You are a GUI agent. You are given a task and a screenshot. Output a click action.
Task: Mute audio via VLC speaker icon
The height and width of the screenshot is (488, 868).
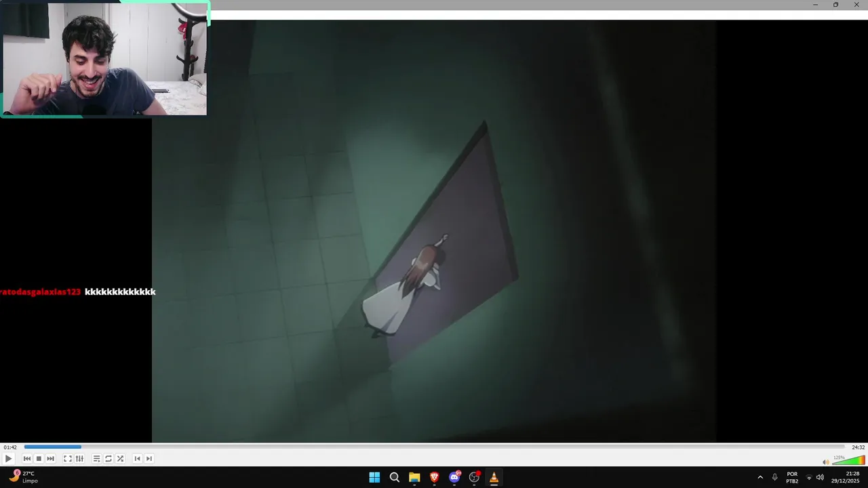[x=825, y=462]
